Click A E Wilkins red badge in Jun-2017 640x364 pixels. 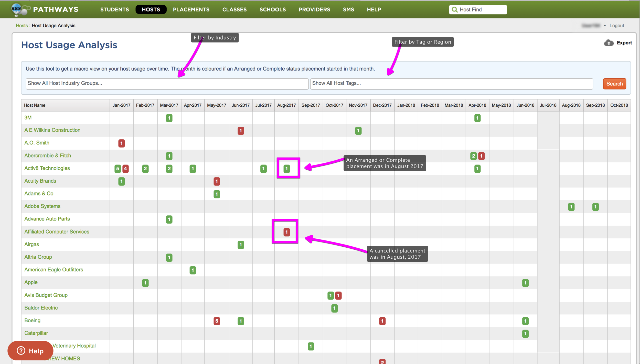click(x=241, y=131)
